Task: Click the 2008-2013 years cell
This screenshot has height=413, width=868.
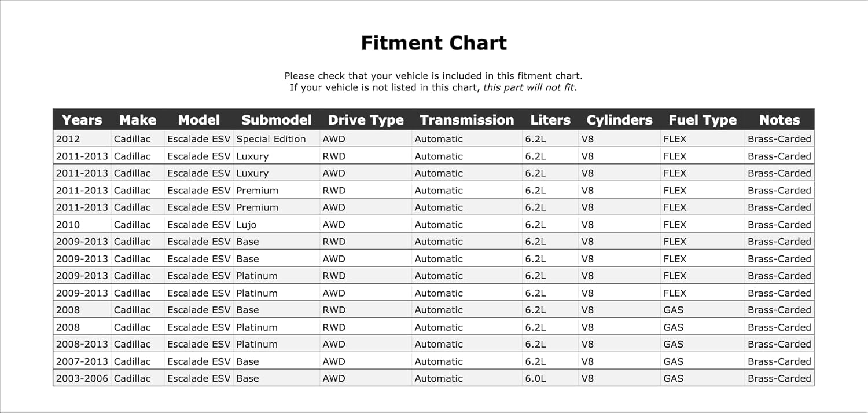Action: [82, 344]
